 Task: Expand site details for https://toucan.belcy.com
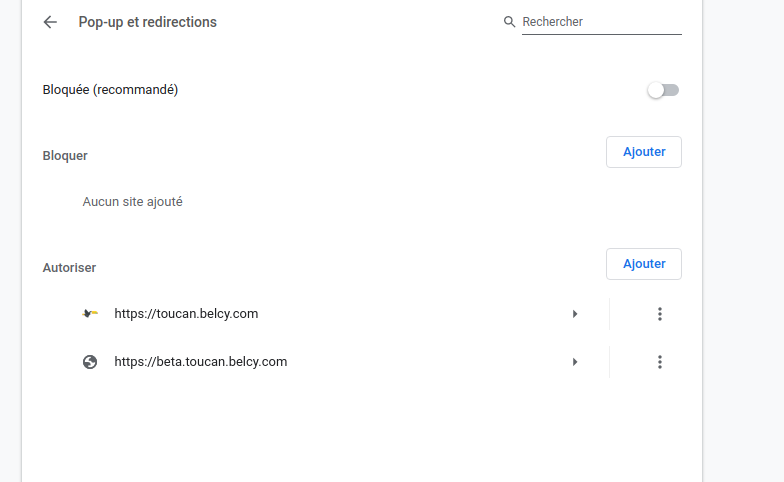tap(575, 314)
